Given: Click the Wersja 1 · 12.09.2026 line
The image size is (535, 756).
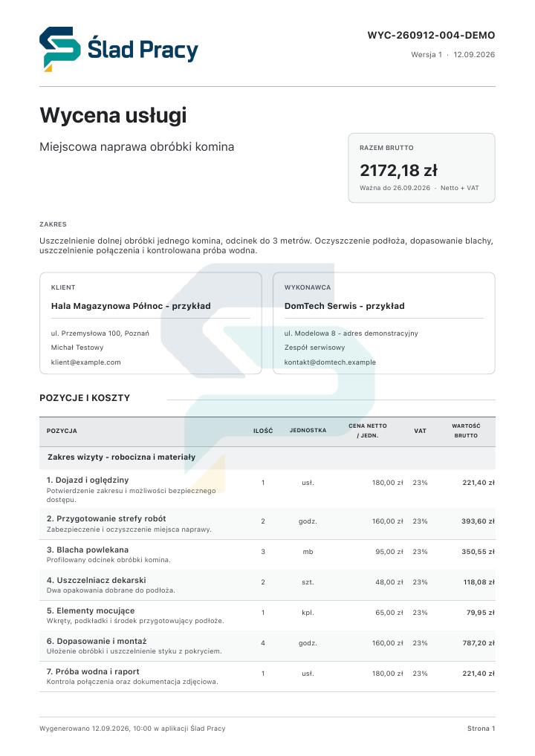Looking at the screenshot, I should (453, 54).
